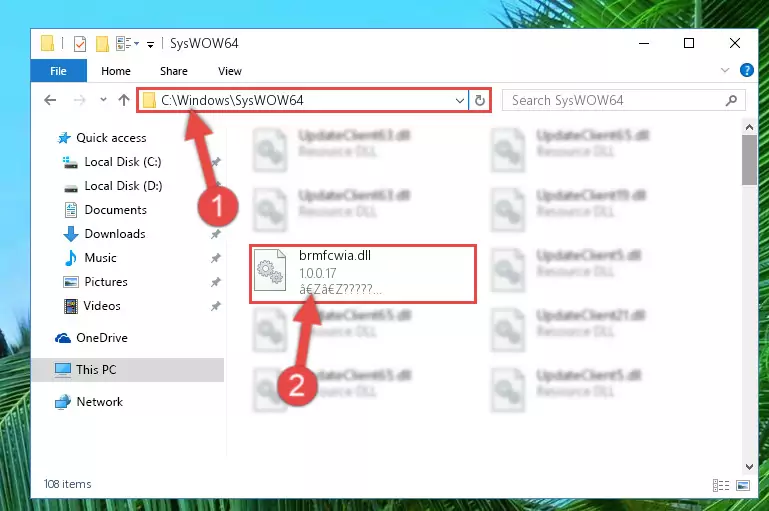
Task: Click the folder icon in address bar
Action: tap(149, 101)
